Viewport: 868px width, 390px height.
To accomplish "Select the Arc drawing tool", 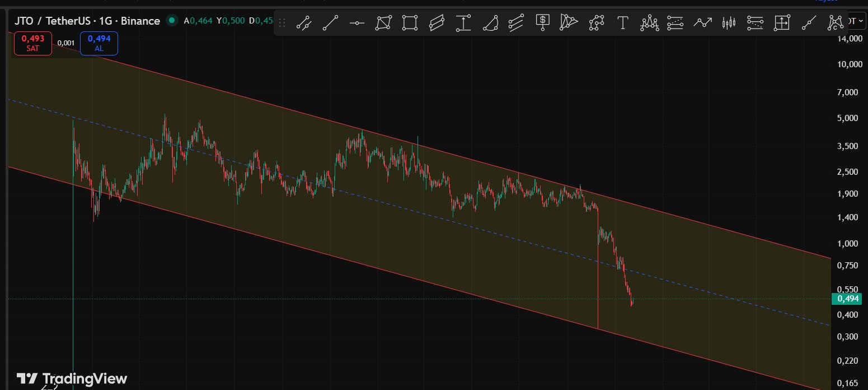I will (x=490, y=23).
